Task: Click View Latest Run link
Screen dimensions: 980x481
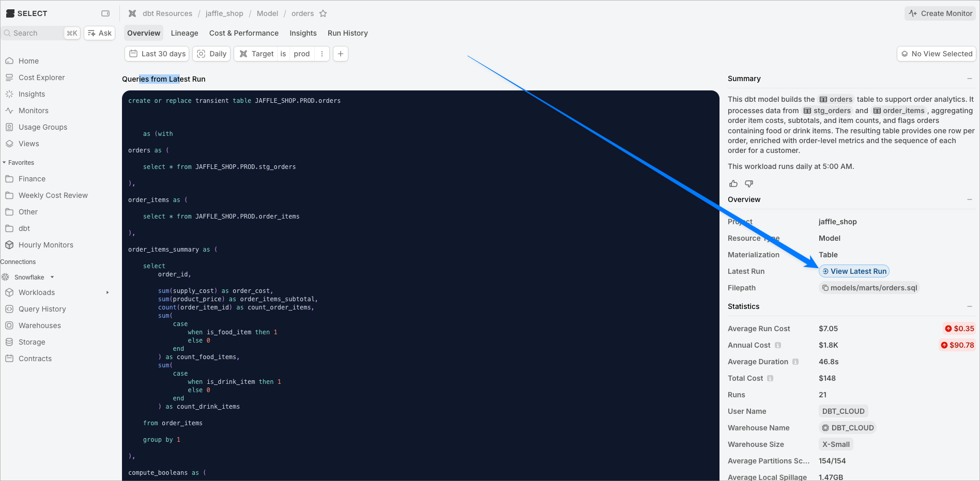Action: [x=854, y=271]
